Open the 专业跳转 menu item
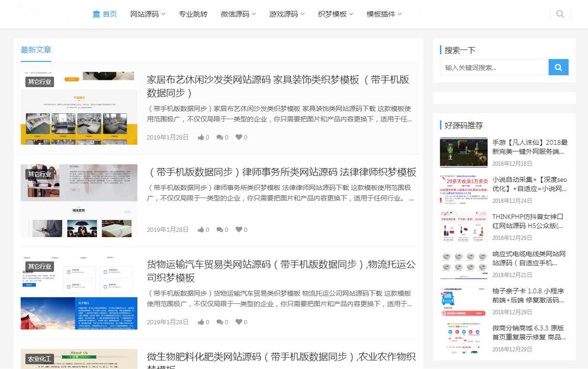This screenshot has height=369, width=588. [x=193, y=14]
